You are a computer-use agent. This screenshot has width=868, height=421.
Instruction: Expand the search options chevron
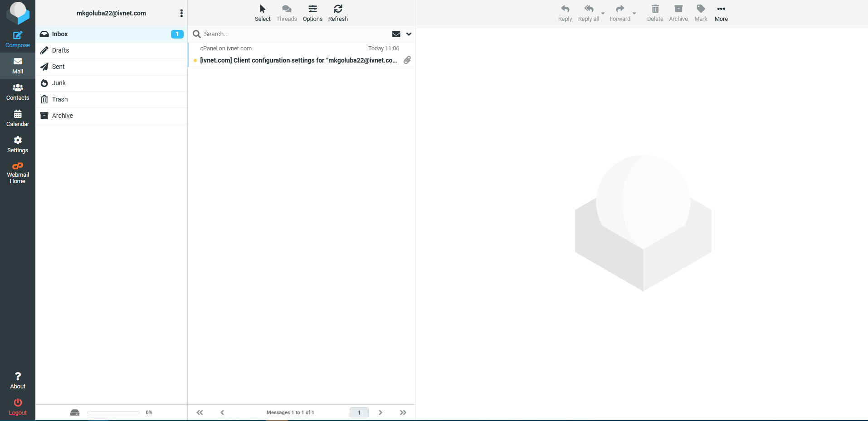(409, 34)
